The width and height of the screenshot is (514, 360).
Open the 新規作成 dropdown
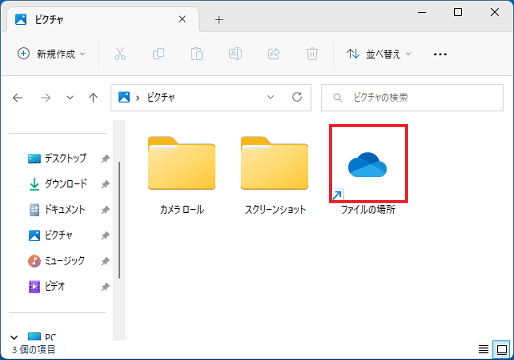point(51,54)
